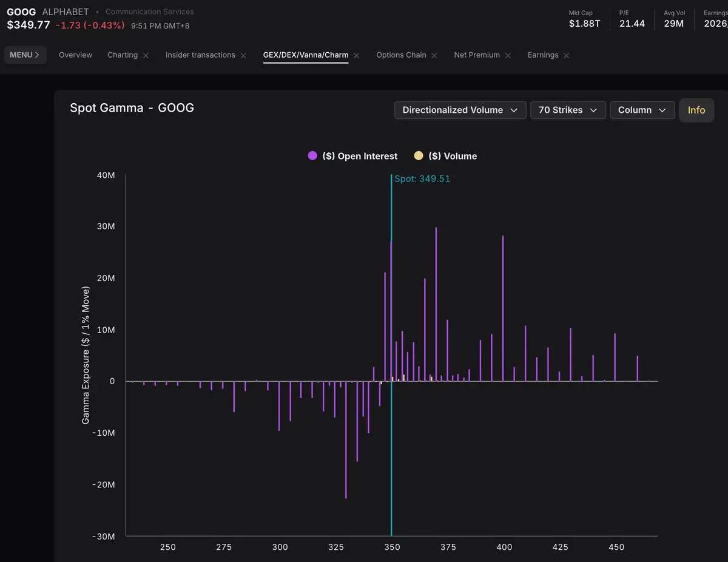728x562 pixels.
Task: Open the Column chart type dropdown
Action: coord(642,110)
